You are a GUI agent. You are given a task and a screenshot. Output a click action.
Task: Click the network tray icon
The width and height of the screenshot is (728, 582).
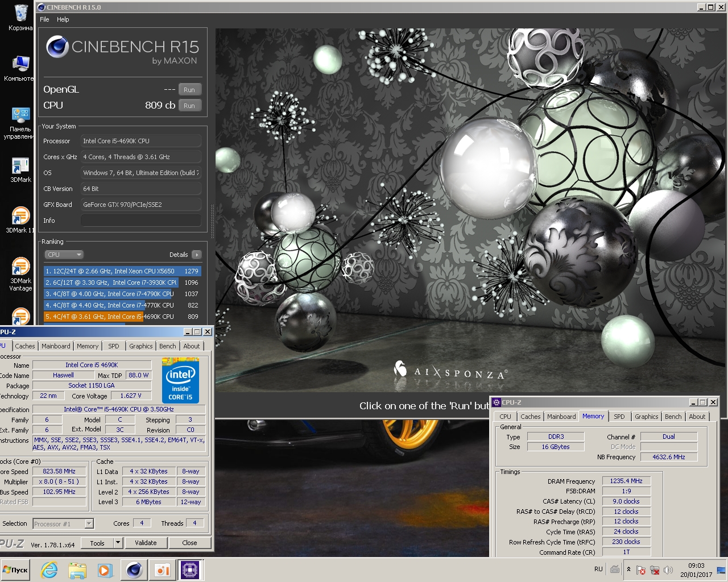pos(655,570)
